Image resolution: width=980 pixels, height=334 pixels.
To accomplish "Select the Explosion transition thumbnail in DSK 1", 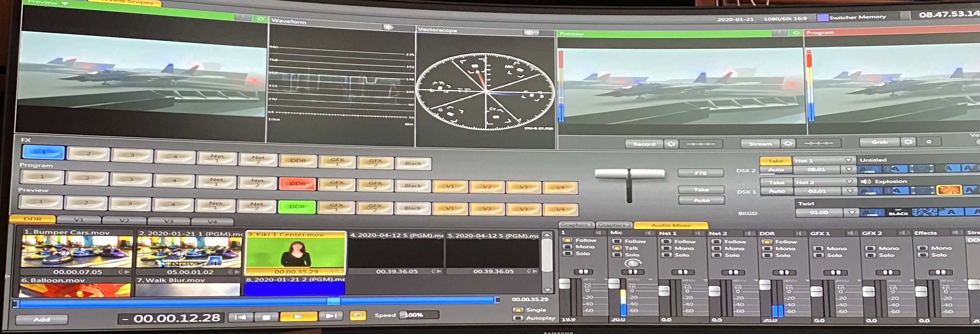I will click(948, 190).
